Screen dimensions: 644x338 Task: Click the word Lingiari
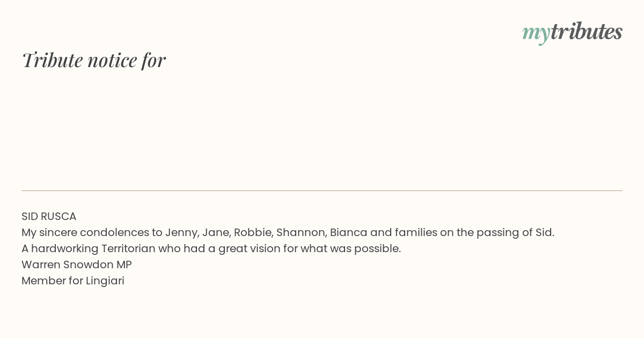pos(105,281)
